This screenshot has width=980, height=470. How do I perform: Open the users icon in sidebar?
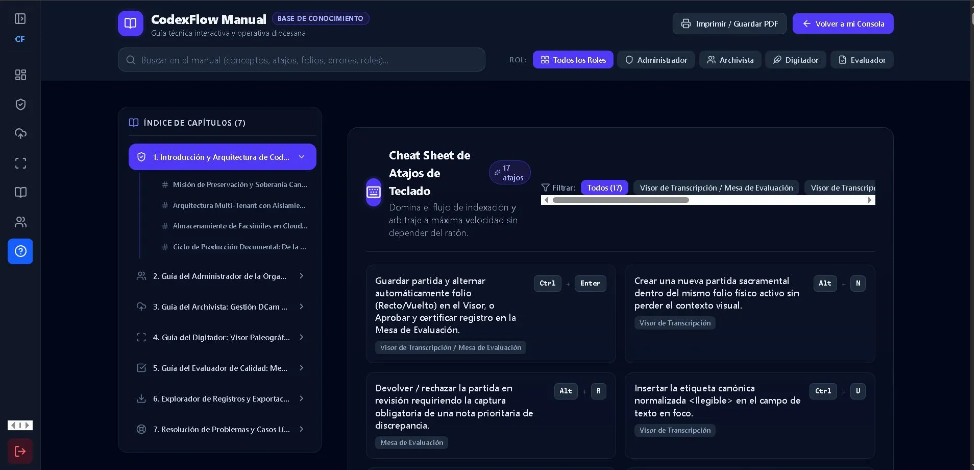20,222
